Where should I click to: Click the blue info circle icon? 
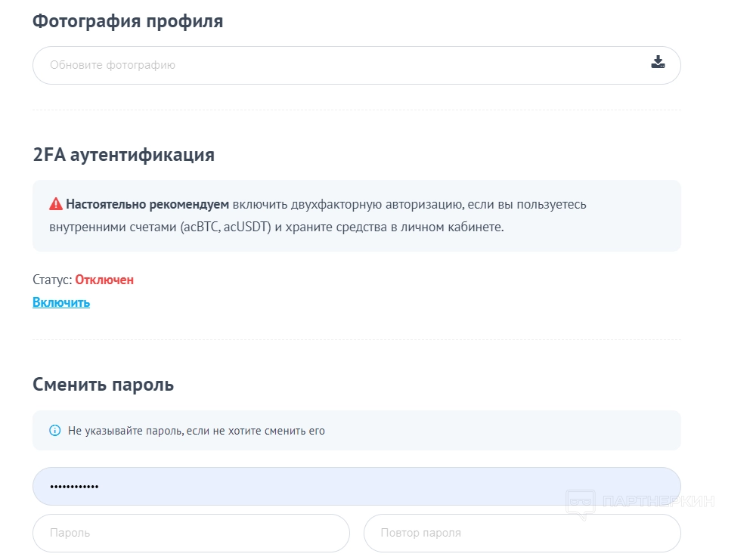point(54,431)
